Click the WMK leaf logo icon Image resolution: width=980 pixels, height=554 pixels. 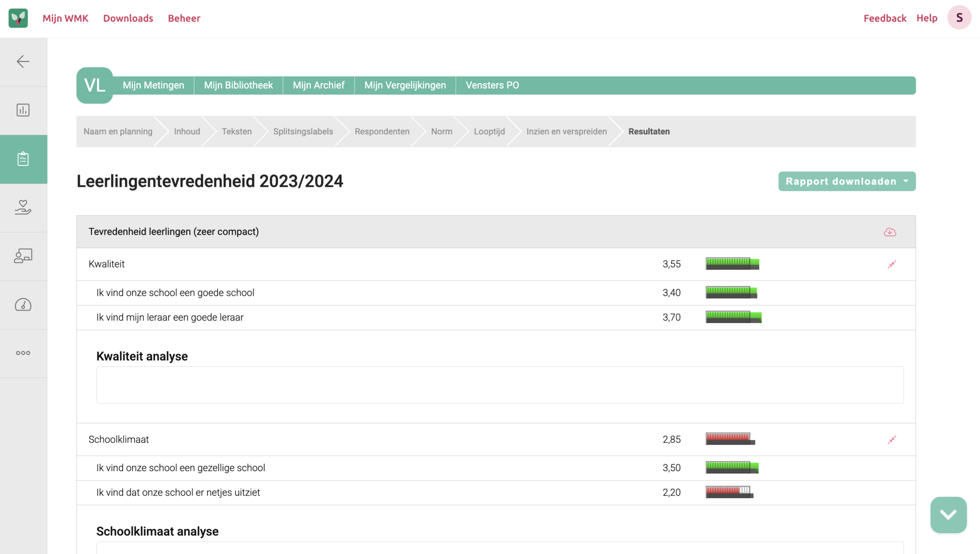pyautogui.click(x=18, y=18)
